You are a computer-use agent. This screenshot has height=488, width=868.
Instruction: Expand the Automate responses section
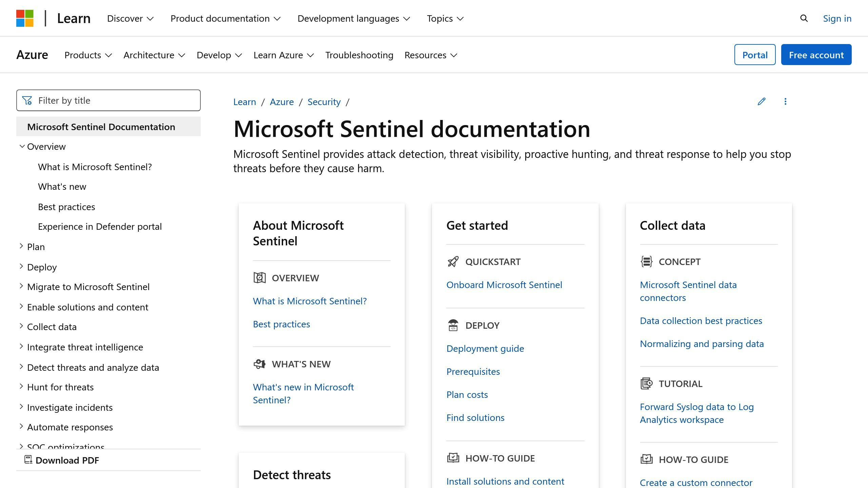tap(21, 426)
